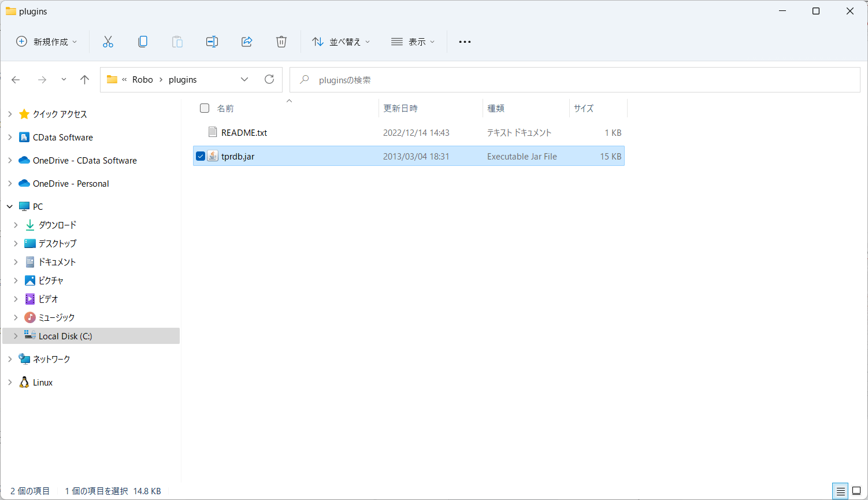Viewport: 868px width, 500px height.
Task: Click plugins in the breadcrumb path
Action: 183,80
